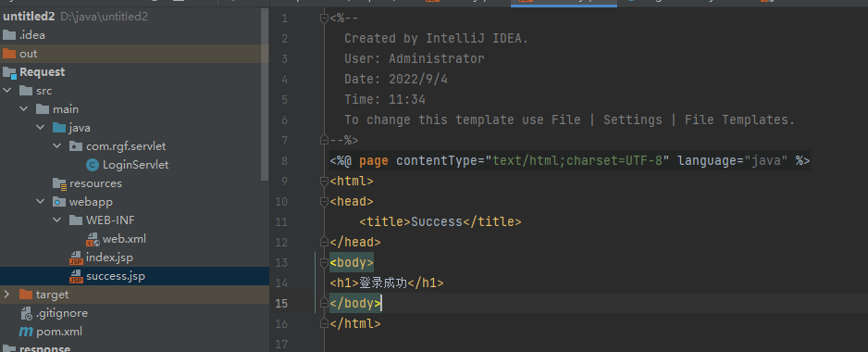Viewport: 868px width, 352px height.
Task: Click the Project panel vertical scrollbar
Action: [266, 94]
